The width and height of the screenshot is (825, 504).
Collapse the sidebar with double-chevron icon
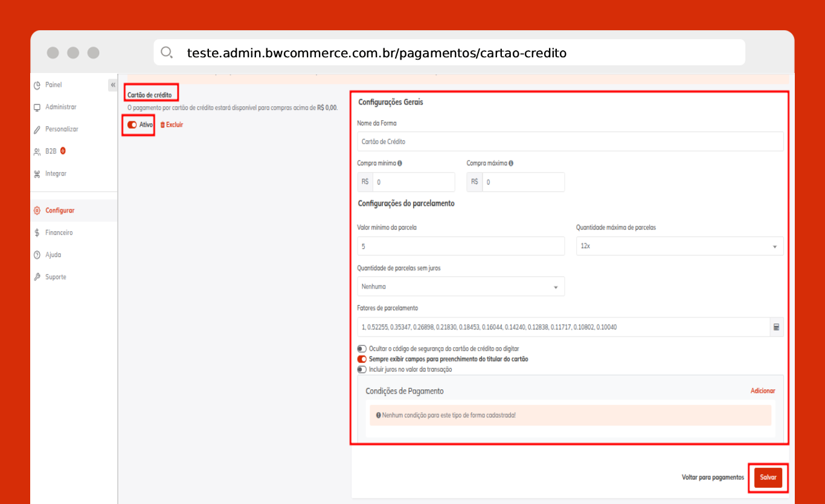tap(113, 85)
